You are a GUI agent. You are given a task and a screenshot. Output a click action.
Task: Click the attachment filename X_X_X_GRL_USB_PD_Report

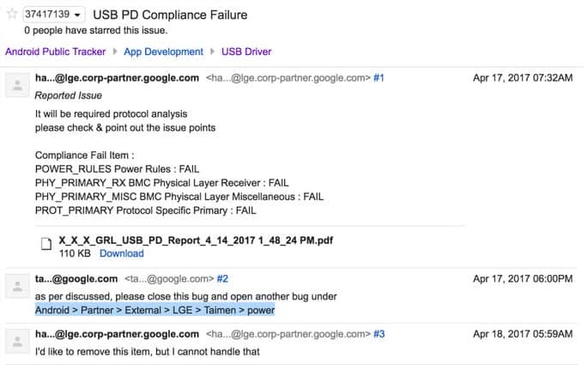(196, 240)
